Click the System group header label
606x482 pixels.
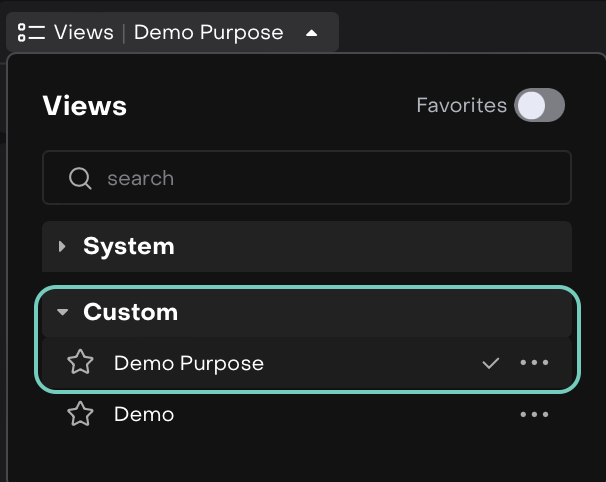[x=128, y=246]
